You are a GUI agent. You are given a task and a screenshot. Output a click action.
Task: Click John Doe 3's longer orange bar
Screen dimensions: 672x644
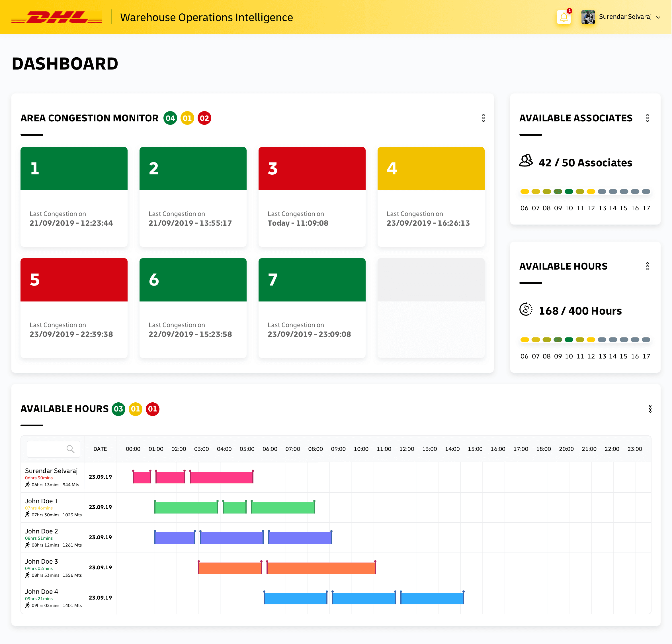click(x=321, y=568)
